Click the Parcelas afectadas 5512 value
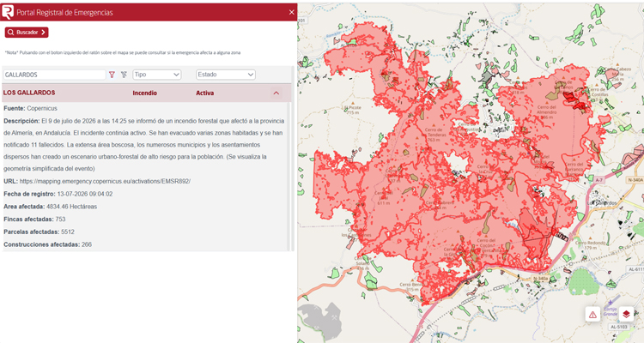 pos(68,232)
